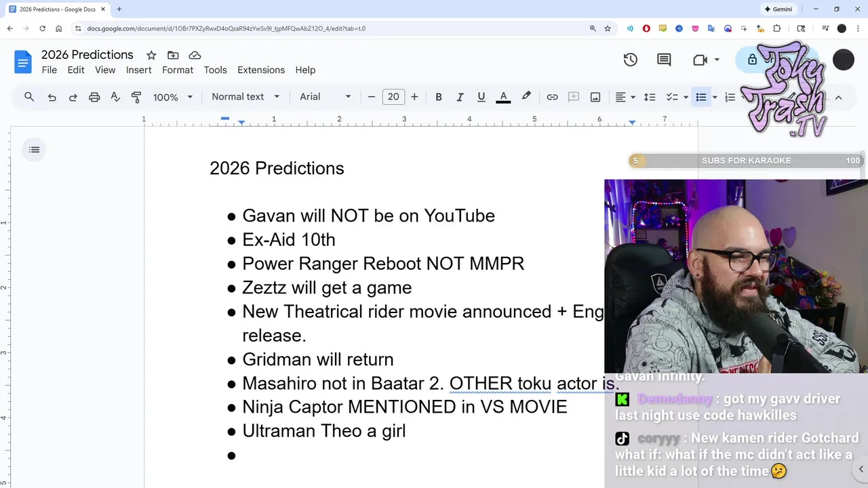Screen dimensions: 868x488
Task: Open the File menu
Action: coord(49,70)
